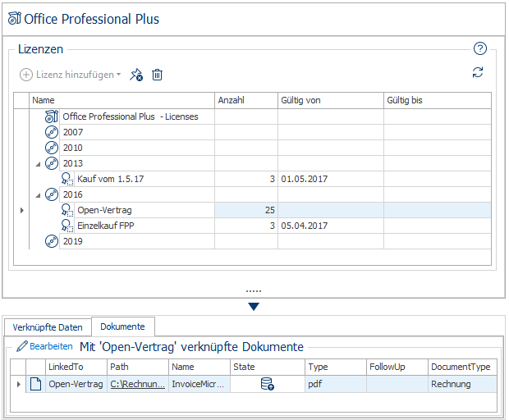Click the disc icon for version 2013
509x420 pixels.
click(x=52, y=163)
